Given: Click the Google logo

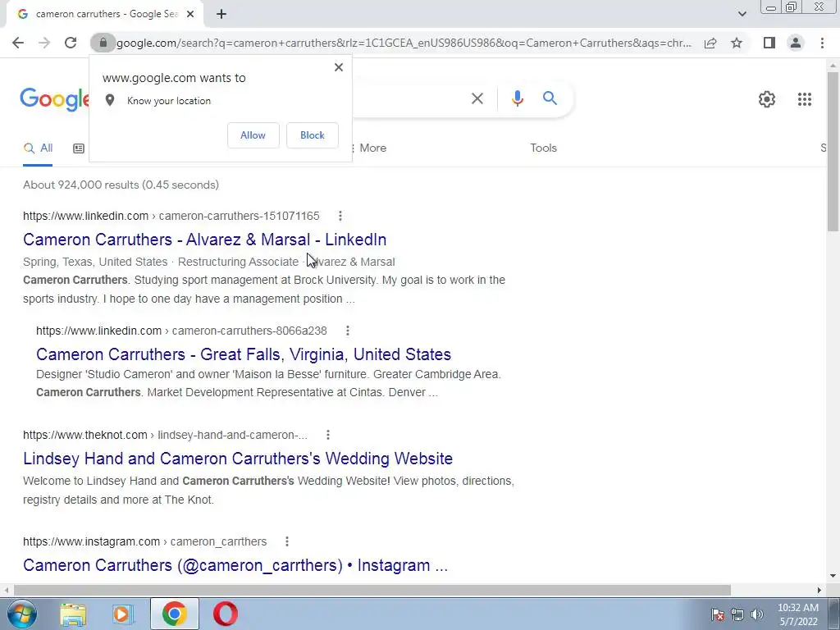Looking at the screenshot, I should (54, 99).
